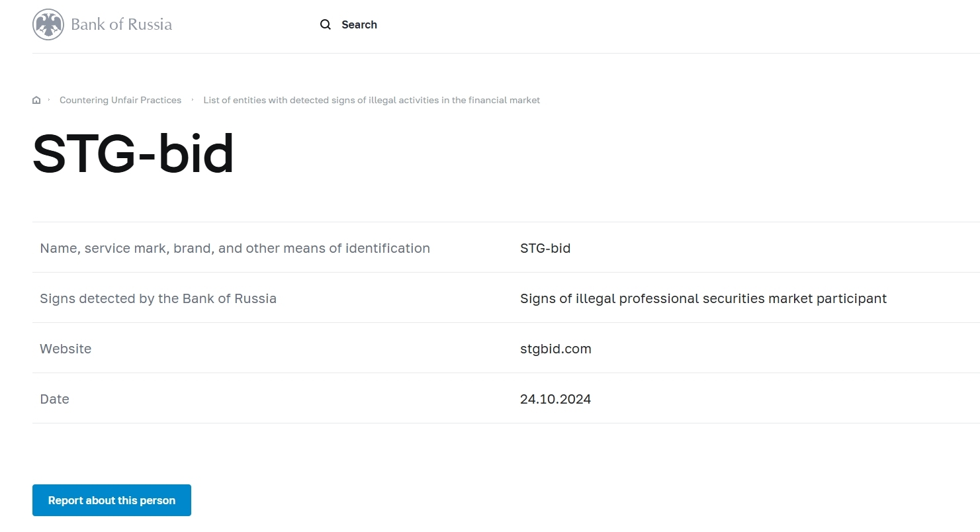The height and width of the screenshot is (532, 980).
Task: Click breadcrumb arrow after Countering Unfair Practices
Action: [x=193, y=100]
